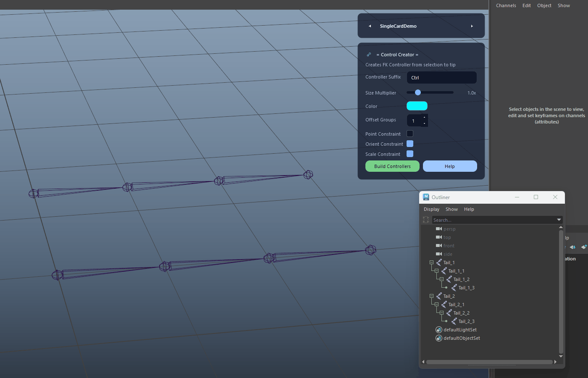Viewport: 588px width, 378px height.
Task: Go to previous card with left arrow
Action: tap(370, 26)
